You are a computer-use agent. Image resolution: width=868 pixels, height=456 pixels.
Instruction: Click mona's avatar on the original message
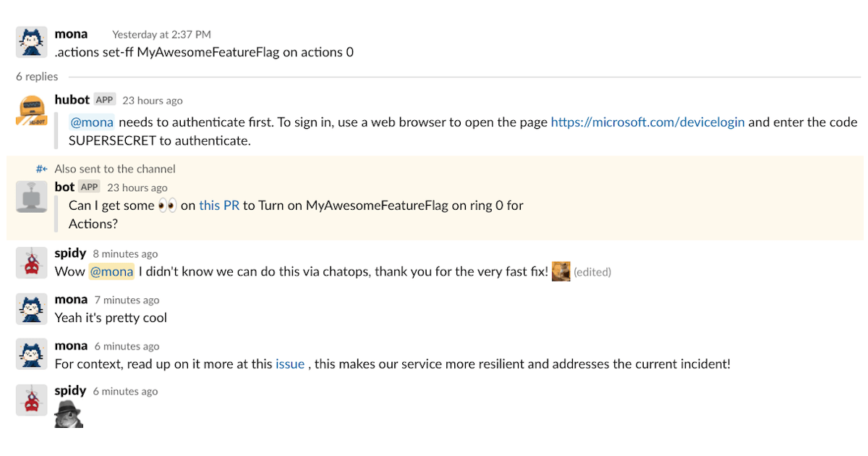(x=30, y=41)
